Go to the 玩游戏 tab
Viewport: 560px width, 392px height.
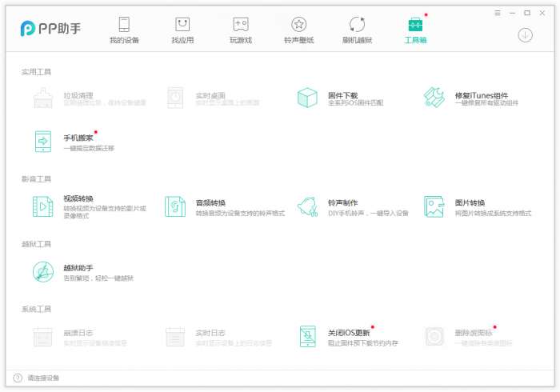click(241, 30)
